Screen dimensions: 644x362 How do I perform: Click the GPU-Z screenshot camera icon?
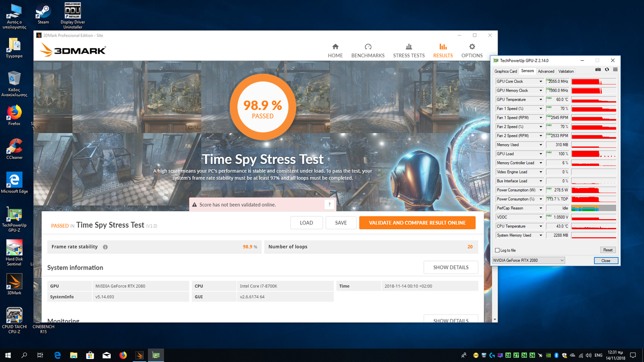pos(598,69)
